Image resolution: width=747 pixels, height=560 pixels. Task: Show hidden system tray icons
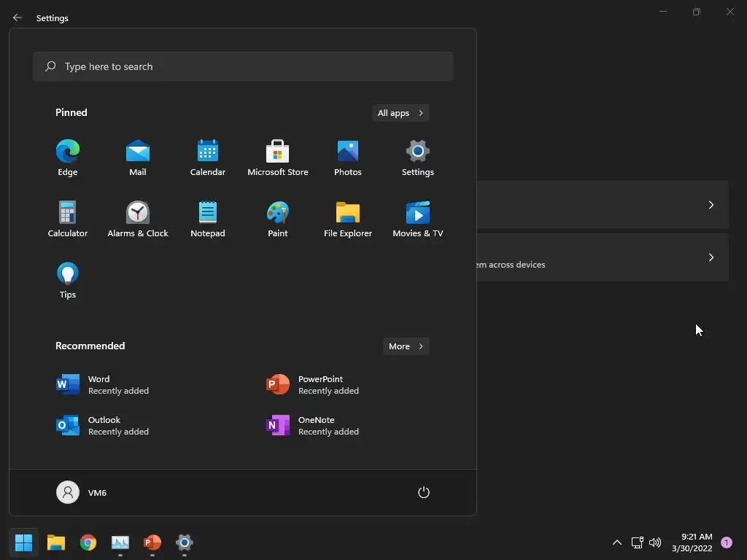coord(617,542)
